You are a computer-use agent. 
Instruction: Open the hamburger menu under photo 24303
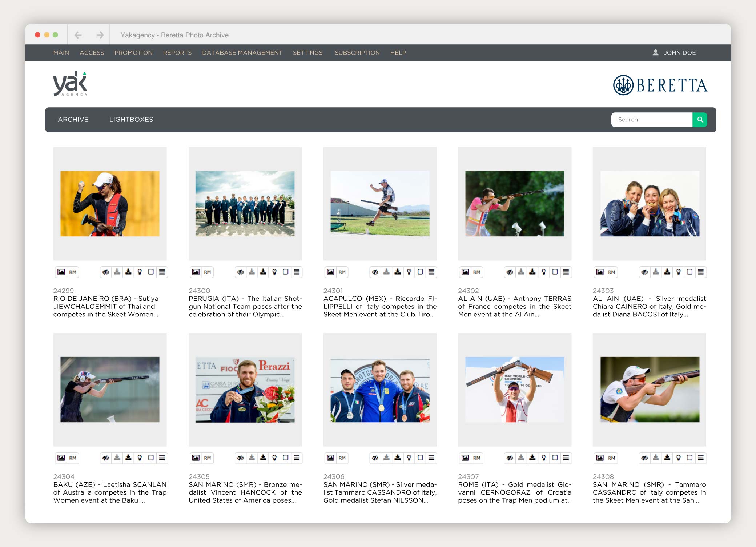pyautogui.click(x=701, y=272)
